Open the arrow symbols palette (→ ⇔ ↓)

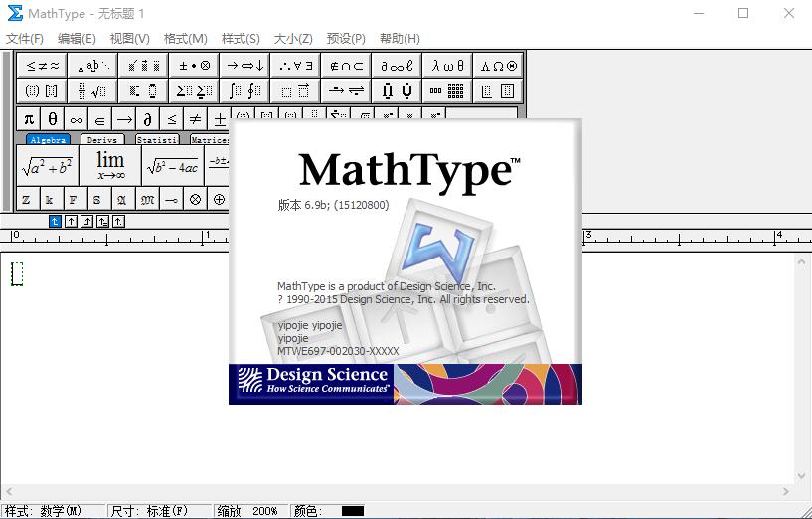[x=244, y=66]
